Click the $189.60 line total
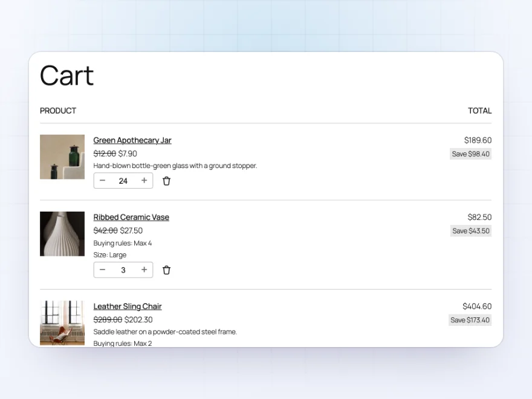Image resolution: width=532 pixels, height=399 pixels. click(x=478, y=140)
